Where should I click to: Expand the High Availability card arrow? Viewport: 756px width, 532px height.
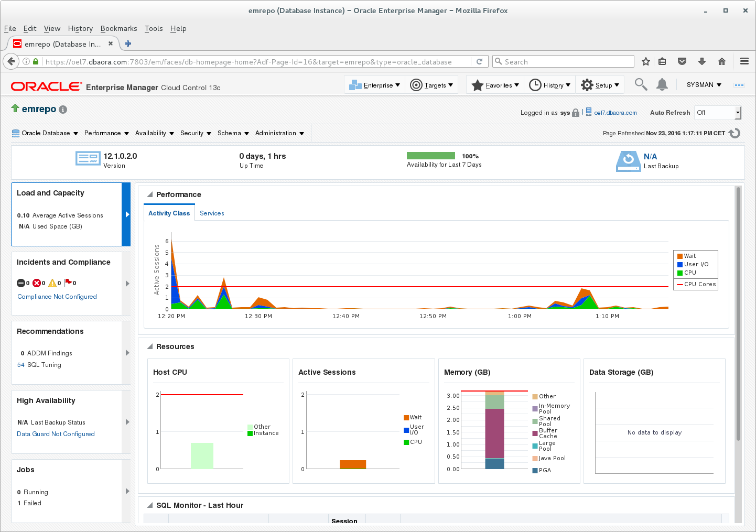(x=127, y=422)
